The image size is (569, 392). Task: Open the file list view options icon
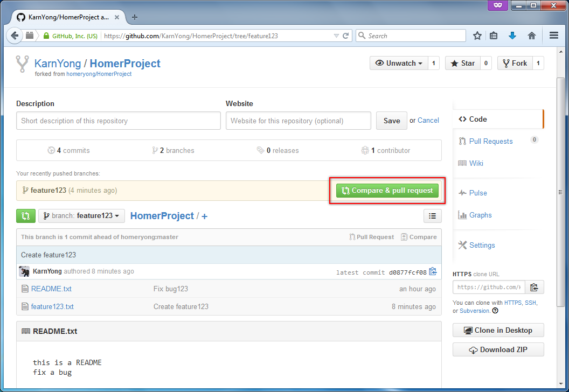click(x=432, y=216)
